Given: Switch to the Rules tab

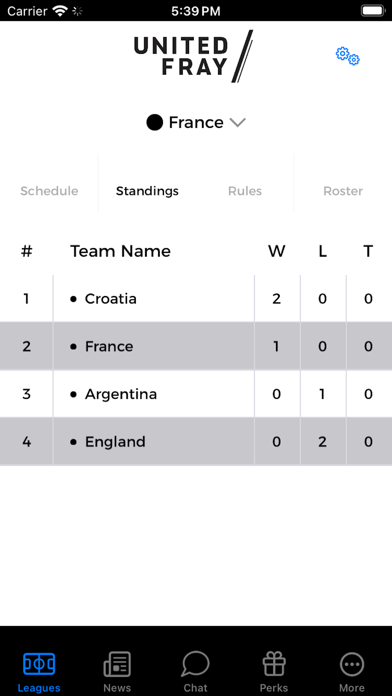Looking at the screenshot, I should click(x=245, y=191).
